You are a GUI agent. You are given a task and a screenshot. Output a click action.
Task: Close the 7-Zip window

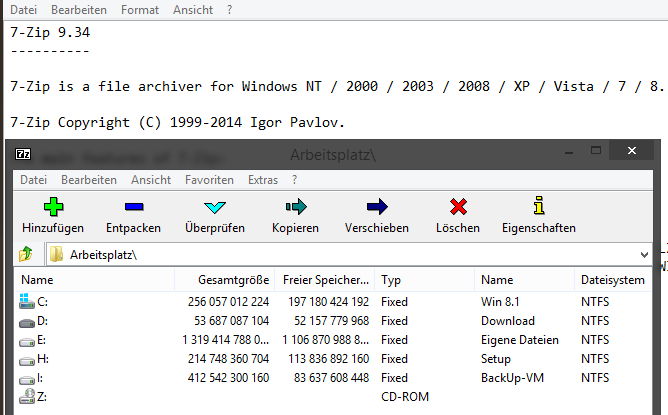[632, 150]
